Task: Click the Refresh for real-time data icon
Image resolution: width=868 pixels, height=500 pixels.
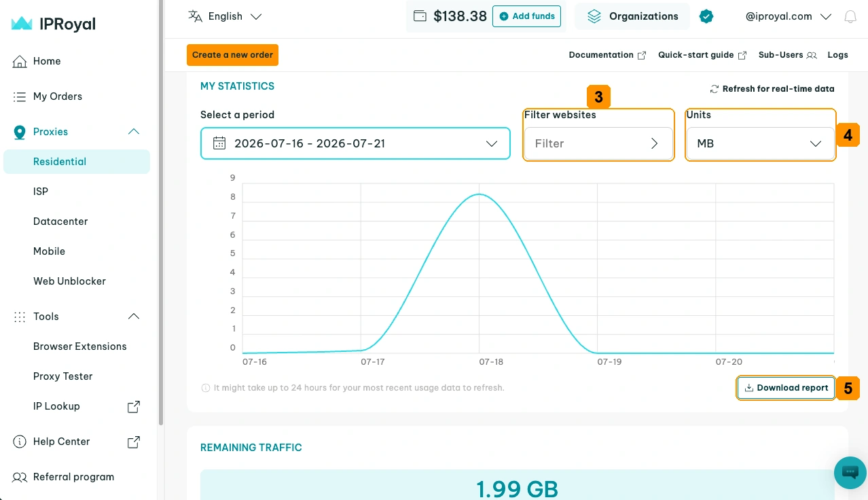Action: pos(714,89)
